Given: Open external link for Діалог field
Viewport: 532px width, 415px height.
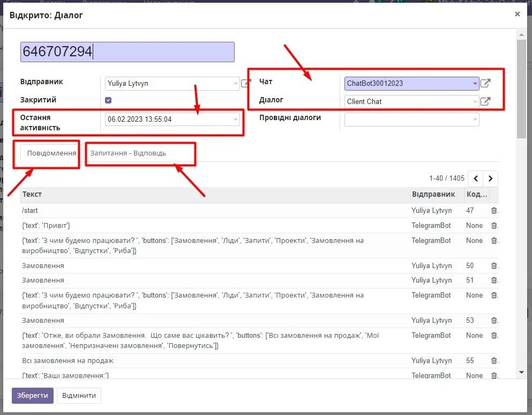Looking at the screenshot, I should pos(485,101).
